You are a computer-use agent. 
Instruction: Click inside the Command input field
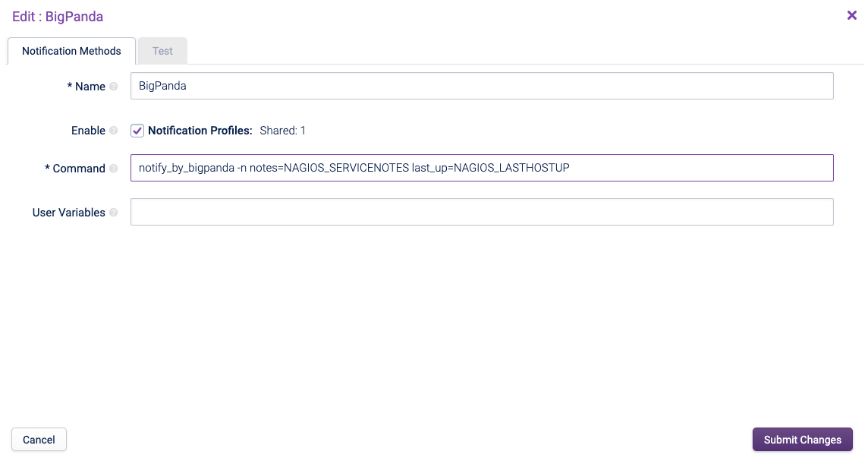[482, 168]
